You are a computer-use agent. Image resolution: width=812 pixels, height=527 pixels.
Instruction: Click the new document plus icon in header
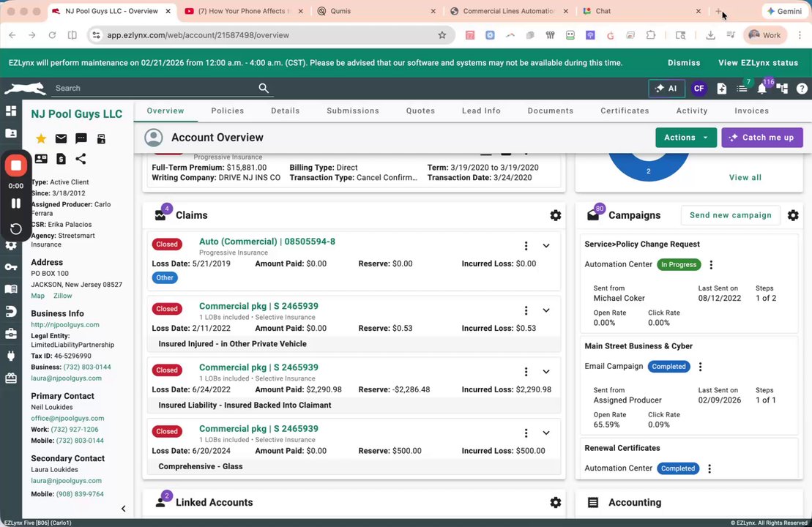(x=721, y=89)
